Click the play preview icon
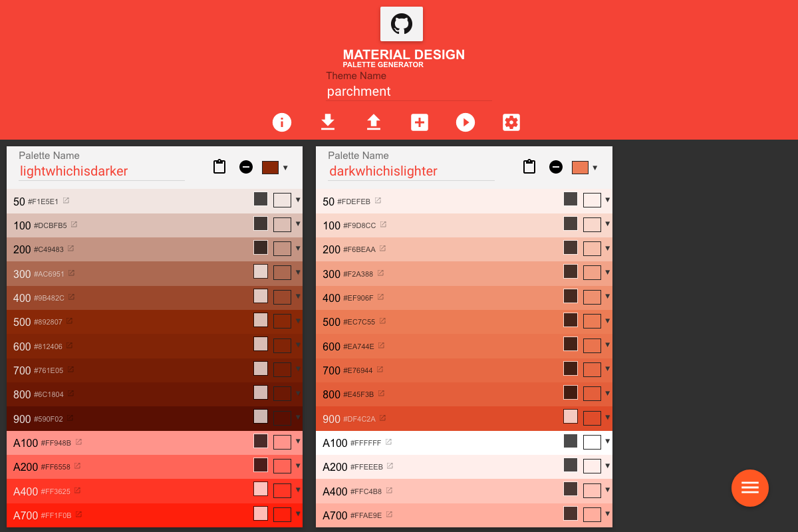This screenshot has width=798, height=532. 465,122
